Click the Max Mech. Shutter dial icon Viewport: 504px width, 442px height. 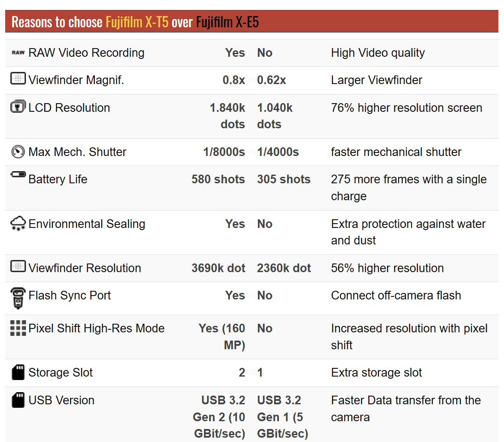[x=18, y=152]
